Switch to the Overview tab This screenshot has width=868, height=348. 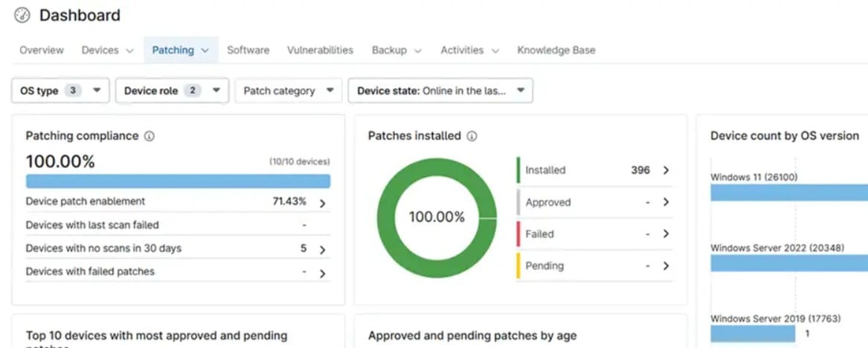click(x=42, y=50)
